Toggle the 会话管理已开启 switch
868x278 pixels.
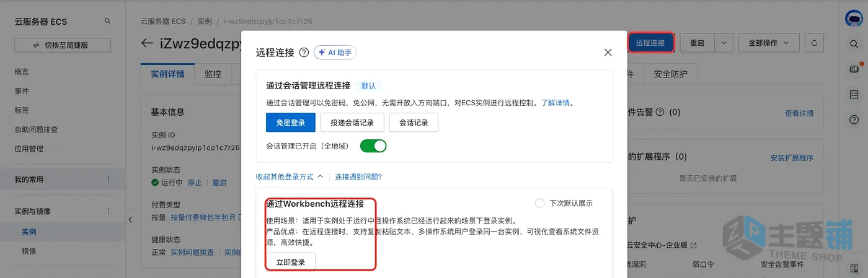[373, 146]
